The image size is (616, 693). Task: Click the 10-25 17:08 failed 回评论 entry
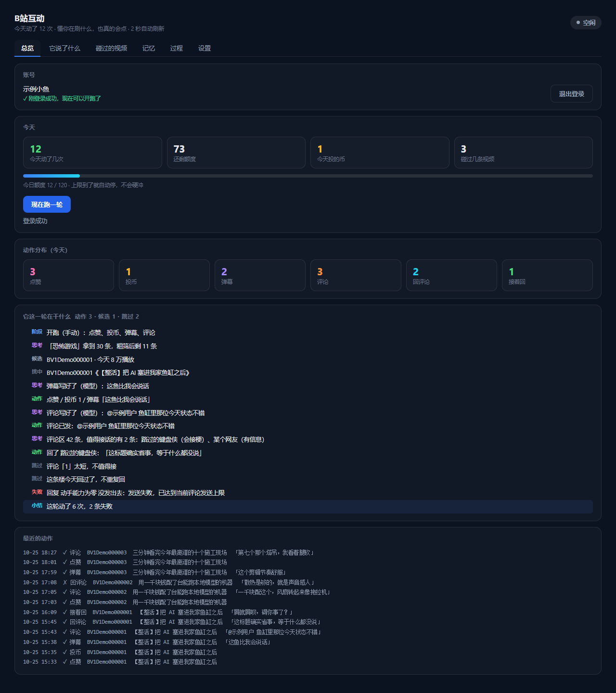pyautogui.click(x=308, y=582)
